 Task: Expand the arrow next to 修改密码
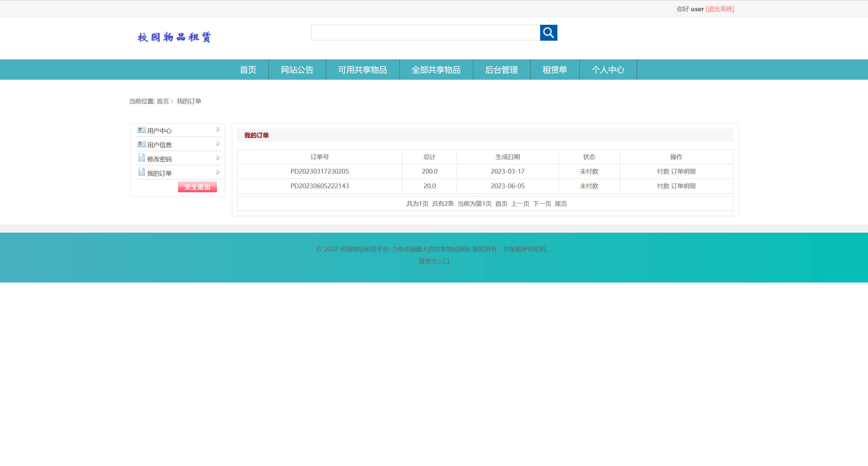(x=218, y=158)
